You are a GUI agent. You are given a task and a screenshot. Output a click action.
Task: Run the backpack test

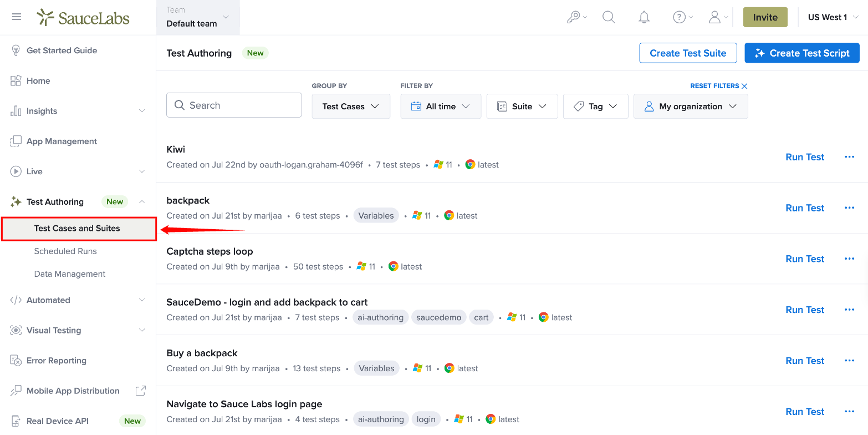point(805,208)
